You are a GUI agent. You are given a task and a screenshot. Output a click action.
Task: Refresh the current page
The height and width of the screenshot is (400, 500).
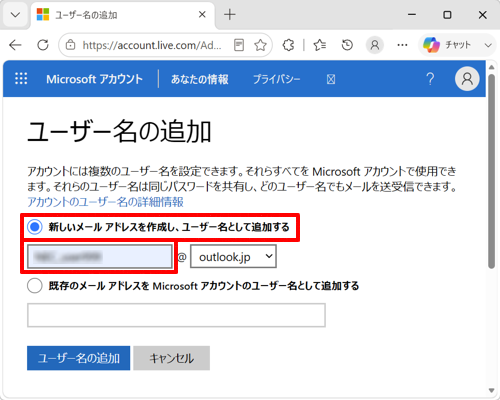43,45
